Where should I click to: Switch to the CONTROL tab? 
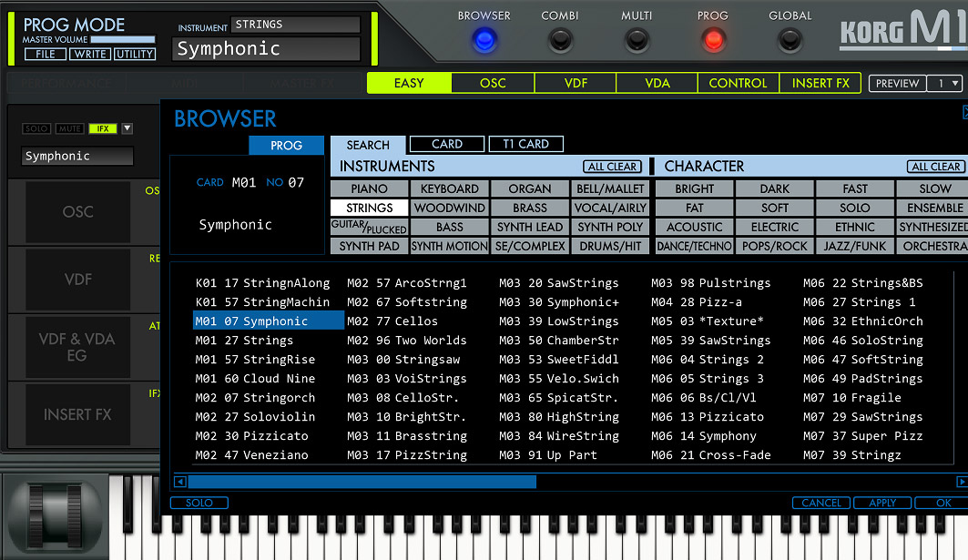tap(738, 84)
